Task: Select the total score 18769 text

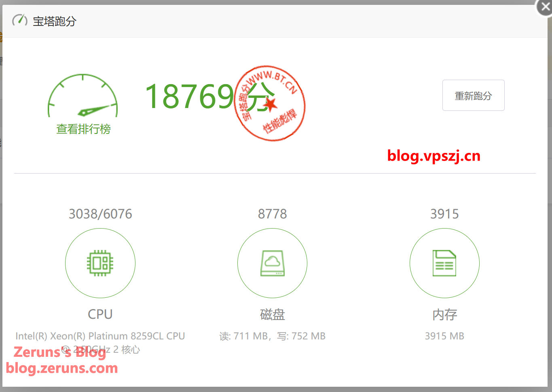Action: (x=190, y=96)
